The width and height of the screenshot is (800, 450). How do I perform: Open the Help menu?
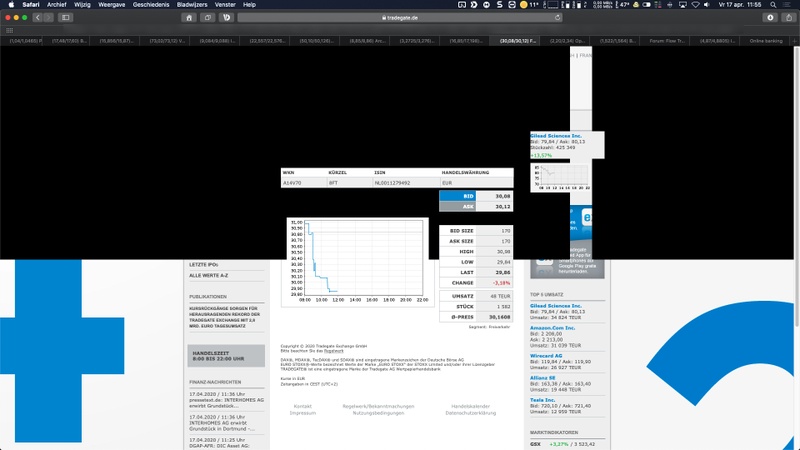pyautogui.click(x=249, y=5)
